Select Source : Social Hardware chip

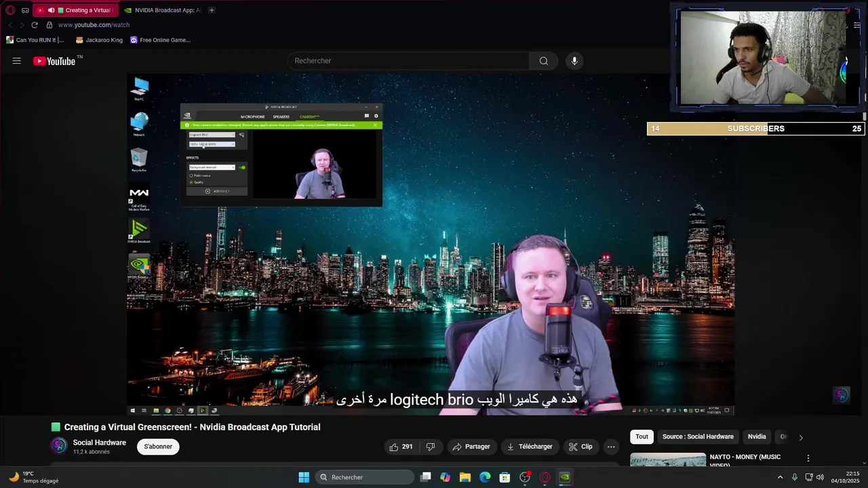[698, 437]
